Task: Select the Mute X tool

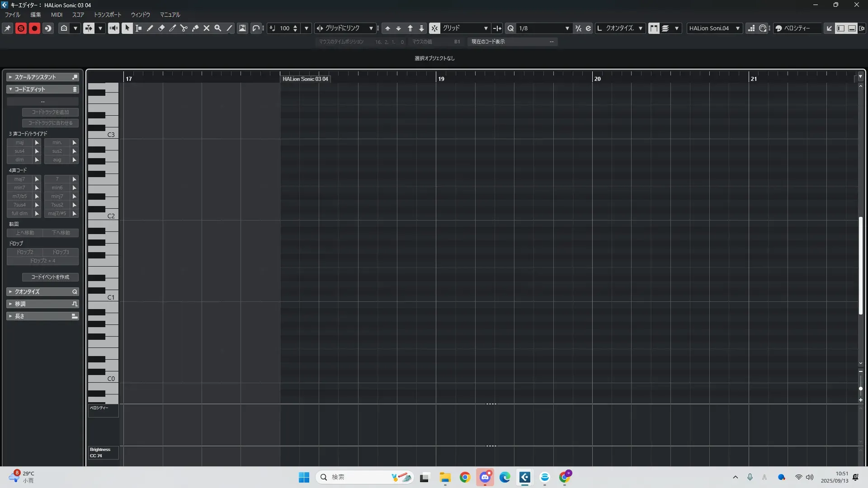Action: click(x=207, y=28)
